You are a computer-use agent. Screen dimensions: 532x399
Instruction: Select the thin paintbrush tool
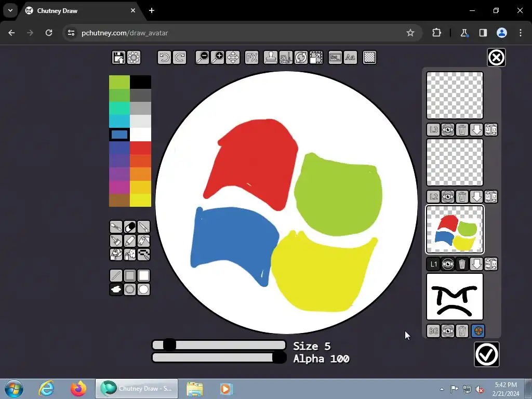click(144, 227)
